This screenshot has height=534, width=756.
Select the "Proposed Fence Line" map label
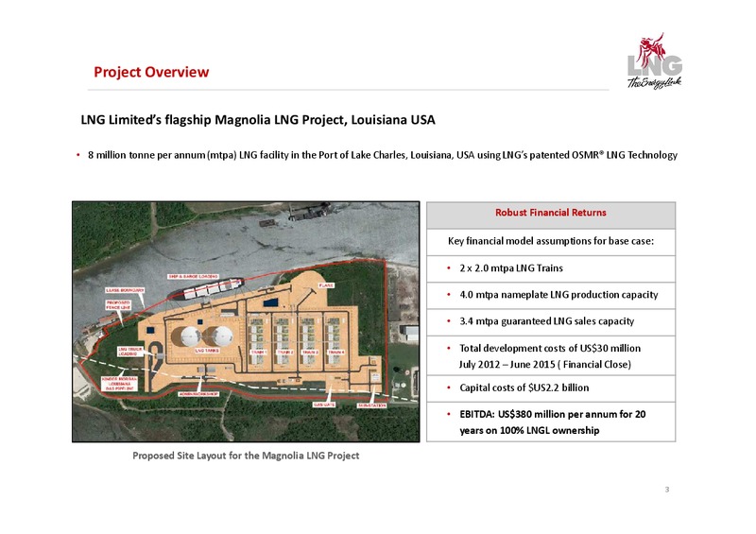click(x=118, y=305)
